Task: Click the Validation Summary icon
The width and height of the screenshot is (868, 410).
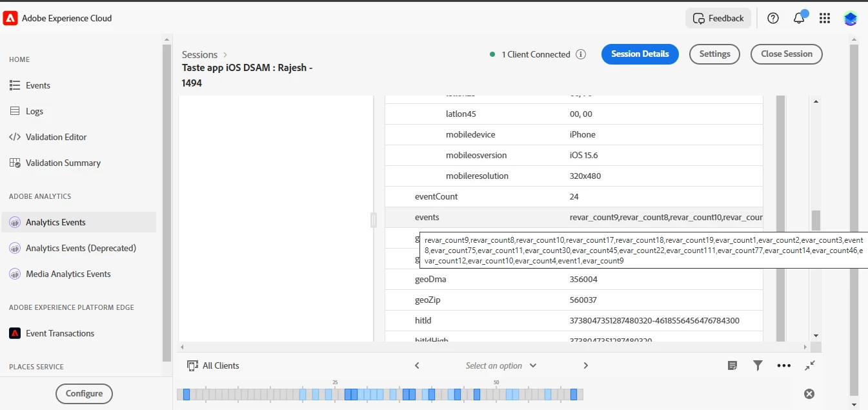Action: (15, 163)
